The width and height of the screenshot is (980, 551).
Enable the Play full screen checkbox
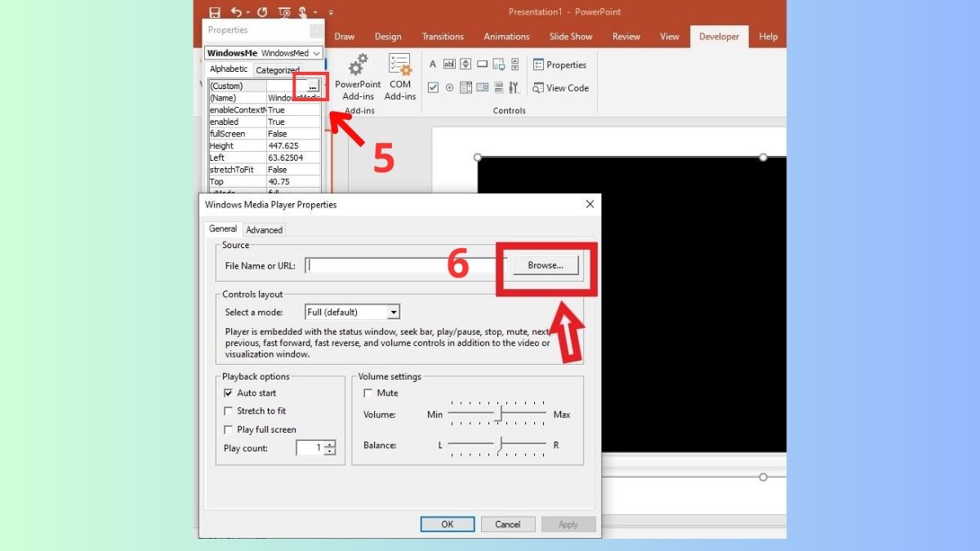228,429
